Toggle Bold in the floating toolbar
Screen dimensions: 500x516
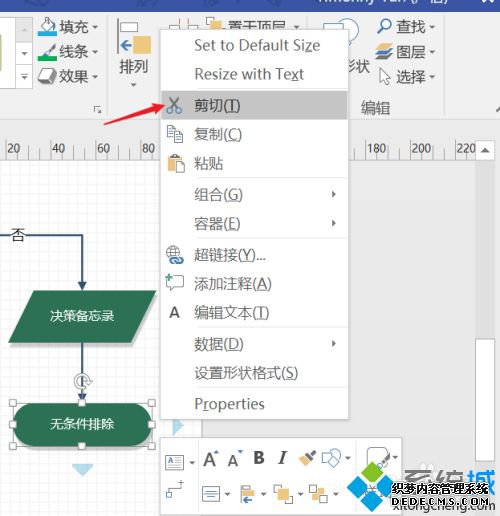pos(259,458)
